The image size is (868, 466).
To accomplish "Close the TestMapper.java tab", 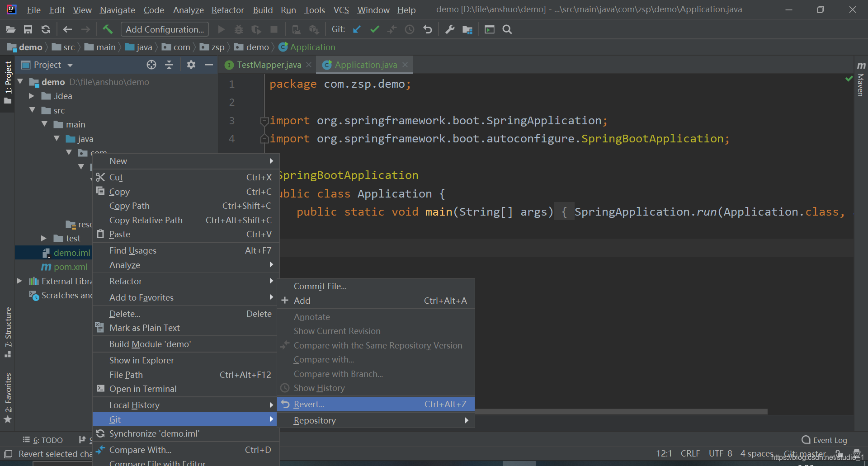I will pyautogui.click(x=309, y=65).
